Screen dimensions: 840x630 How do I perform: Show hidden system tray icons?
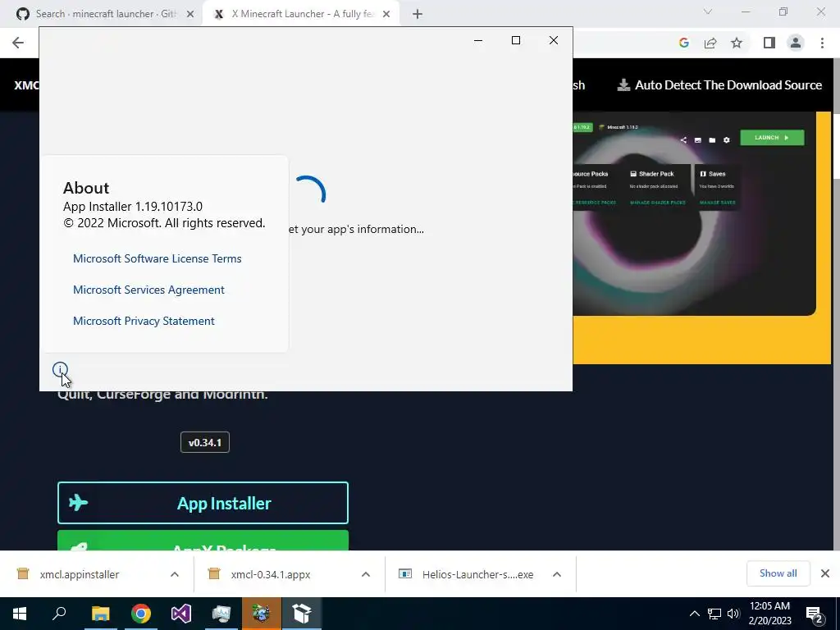click(x=694, y=614)
